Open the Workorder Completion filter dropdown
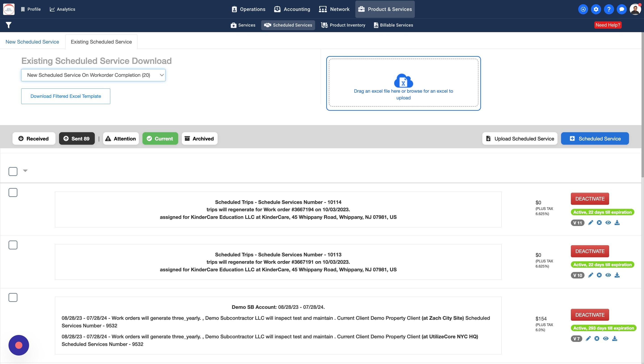 [x=93, y=75]
